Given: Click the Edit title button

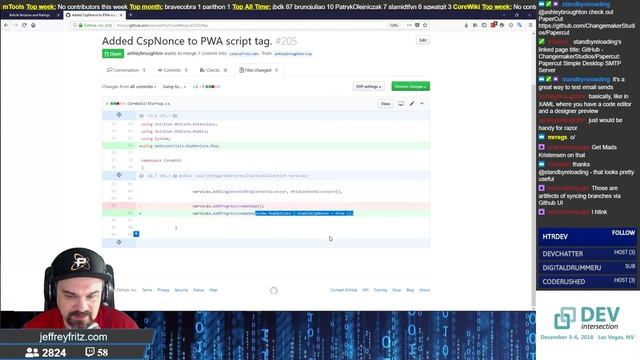Looking at the screenshot, I should click(x=423, y=40).
